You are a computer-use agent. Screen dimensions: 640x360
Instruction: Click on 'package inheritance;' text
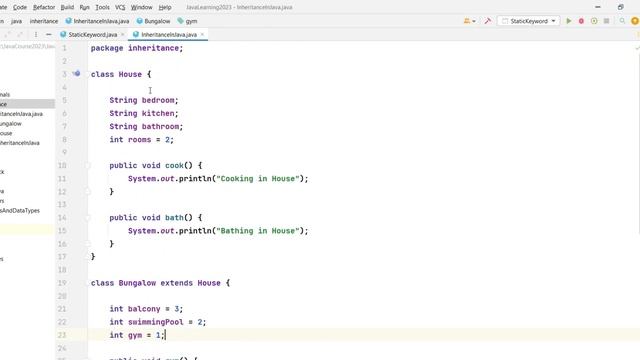[x=137, y=48]
